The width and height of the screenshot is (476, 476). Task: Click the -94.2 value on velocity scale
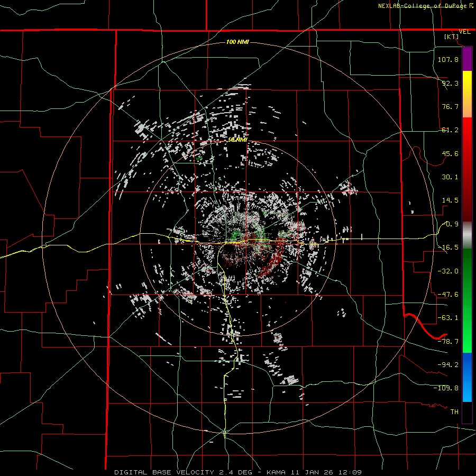448,364
